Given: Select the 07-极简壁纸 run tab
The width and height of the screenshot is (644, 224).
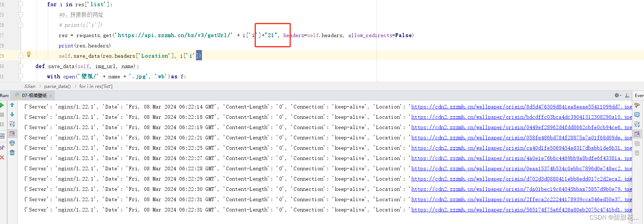Looking at the screenshot, I should tap(31, 96).
